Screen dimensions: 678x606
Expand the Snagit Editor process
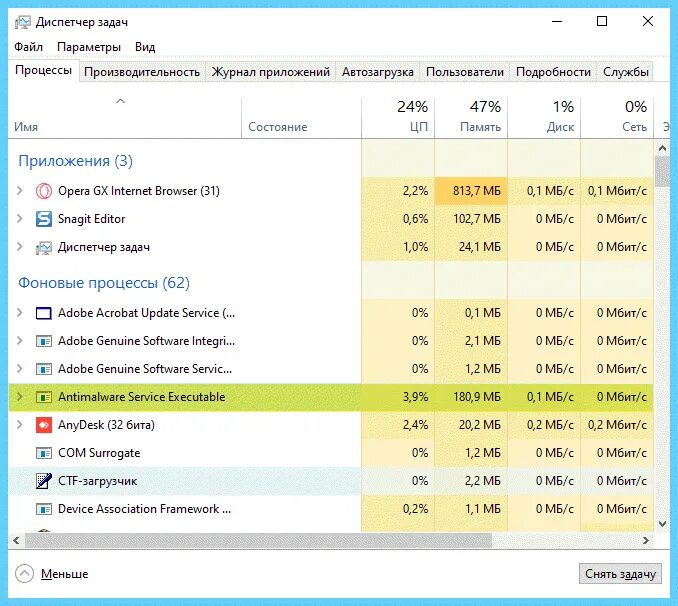[19, 218]
